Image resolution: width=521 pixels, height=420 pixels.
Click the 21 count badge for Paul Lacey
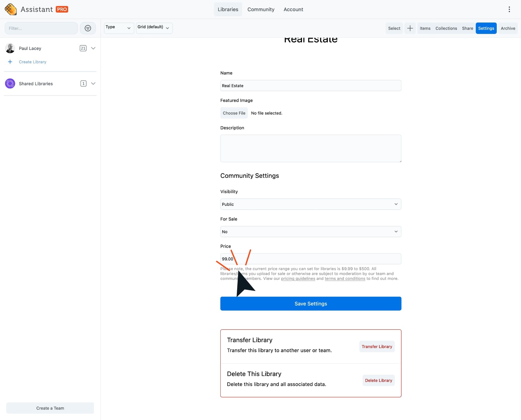83,48
